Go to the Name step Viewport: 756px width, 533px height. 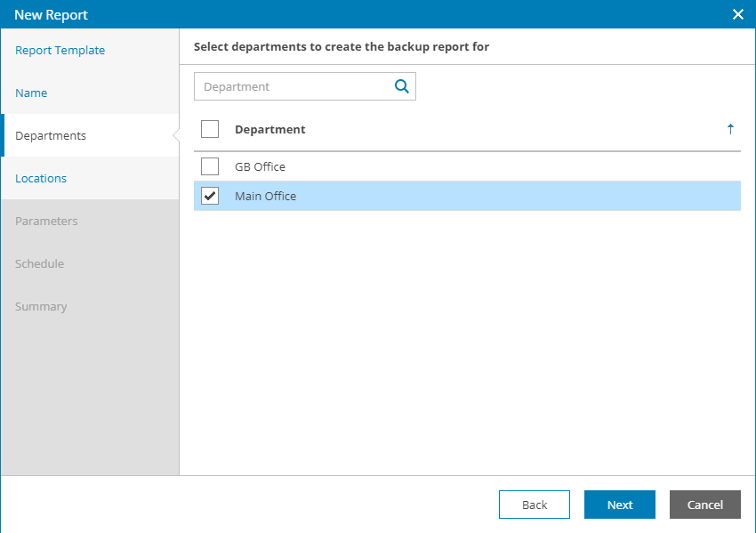coord(31,93)
